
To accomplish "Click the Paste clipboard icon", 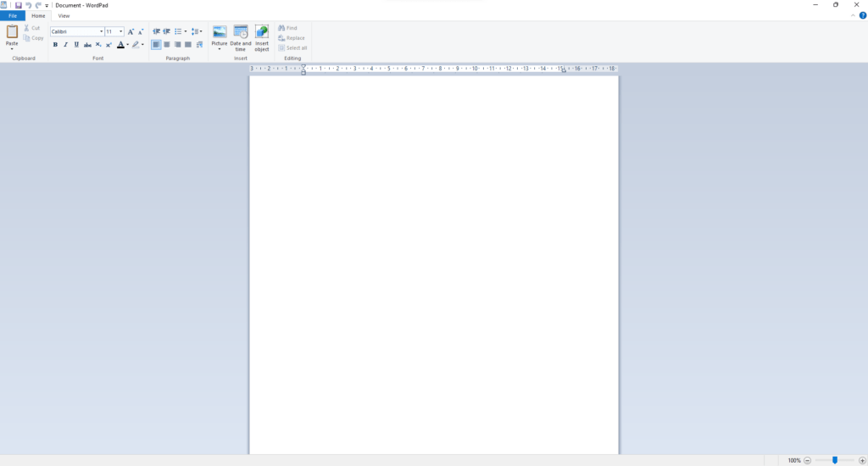I will coord(12,32).
